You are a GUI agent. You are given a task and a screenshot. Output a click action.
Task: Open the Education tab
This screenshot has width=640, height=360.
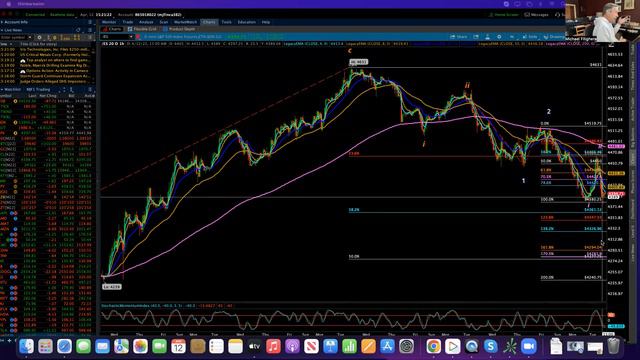pyautogui.click(x=247, y=22)
